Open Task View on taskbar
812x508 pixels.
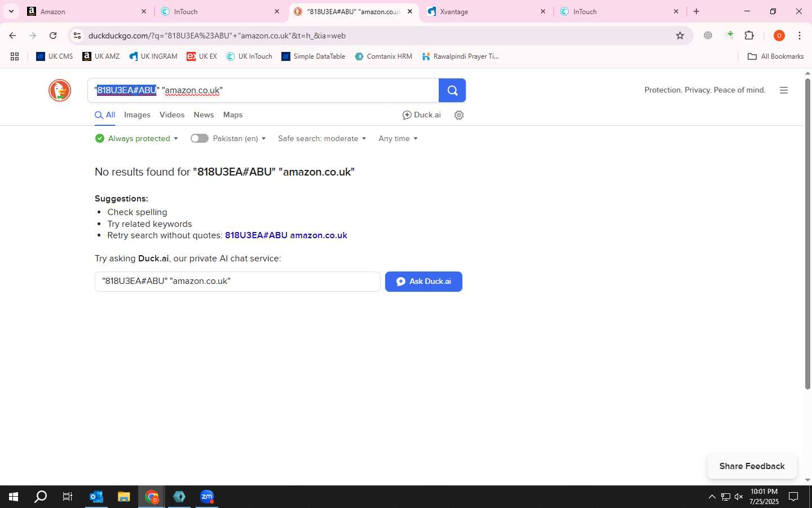coord(68,497)
